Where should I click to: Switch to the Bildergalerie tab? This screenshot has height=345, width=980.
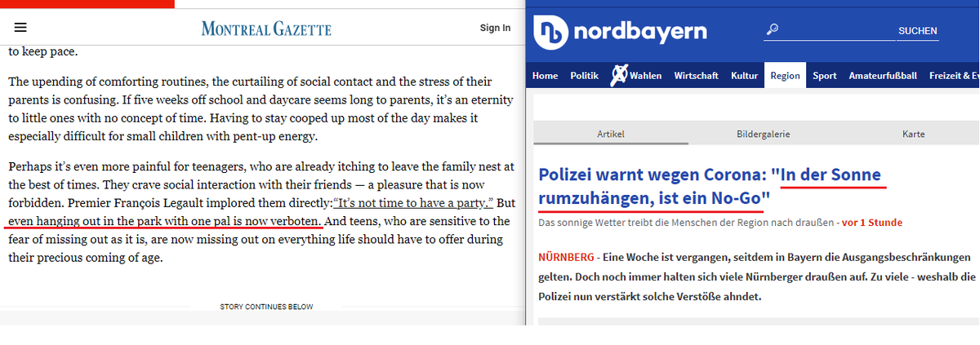tap(763, 134)
